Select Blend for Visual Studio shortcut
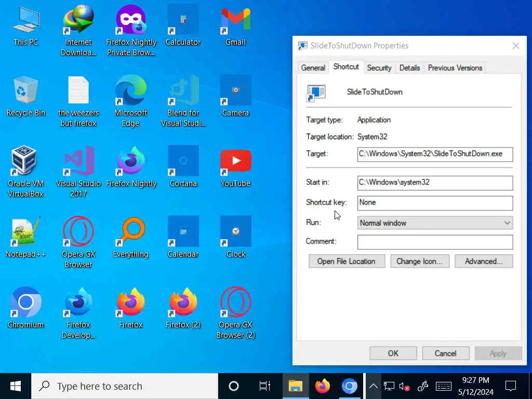Screen dimensions: 532x399 click(x=183, y=101)
